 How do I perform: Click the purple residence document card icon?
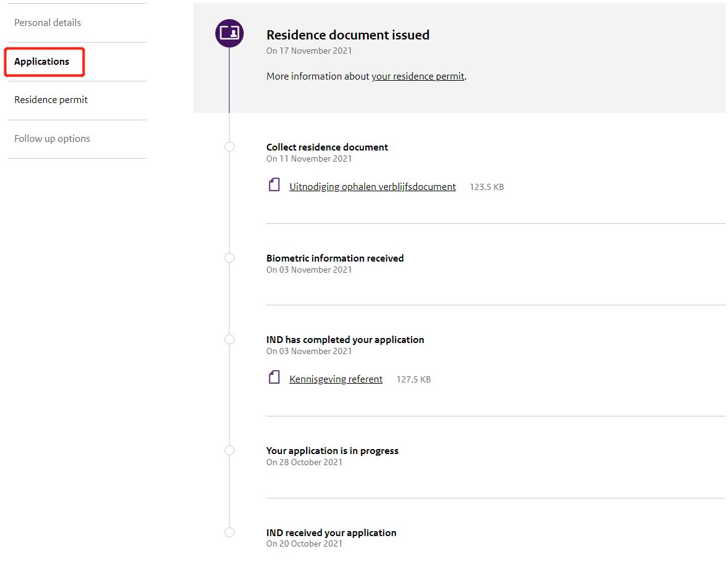tap(229, 33)
